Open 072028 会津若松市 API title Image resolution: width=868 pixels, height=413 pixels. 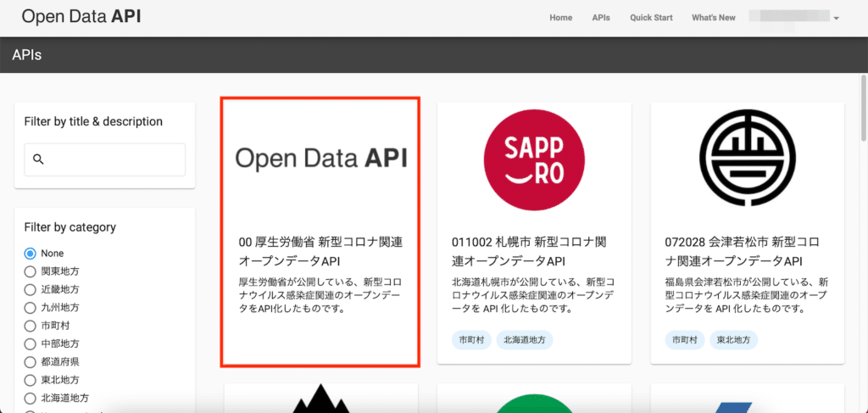[743, 251]
